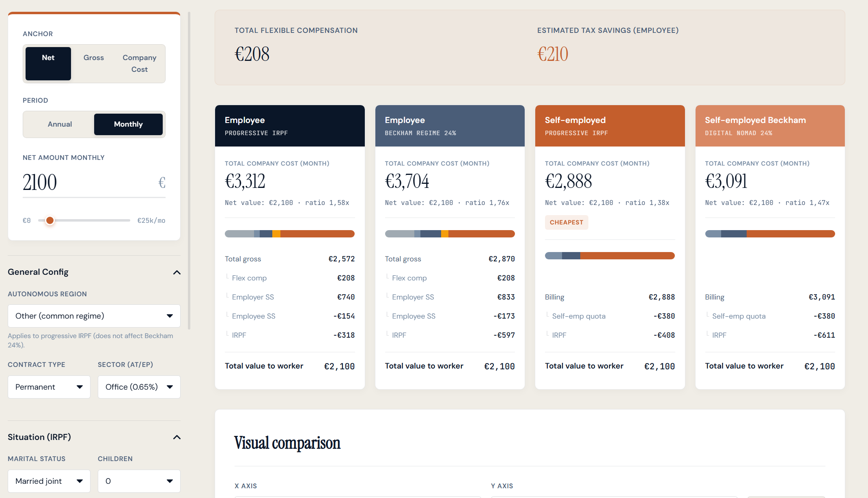This screenshot has height=498, width=868.
Task: Click the Y AXIS label
Action: 502,486
